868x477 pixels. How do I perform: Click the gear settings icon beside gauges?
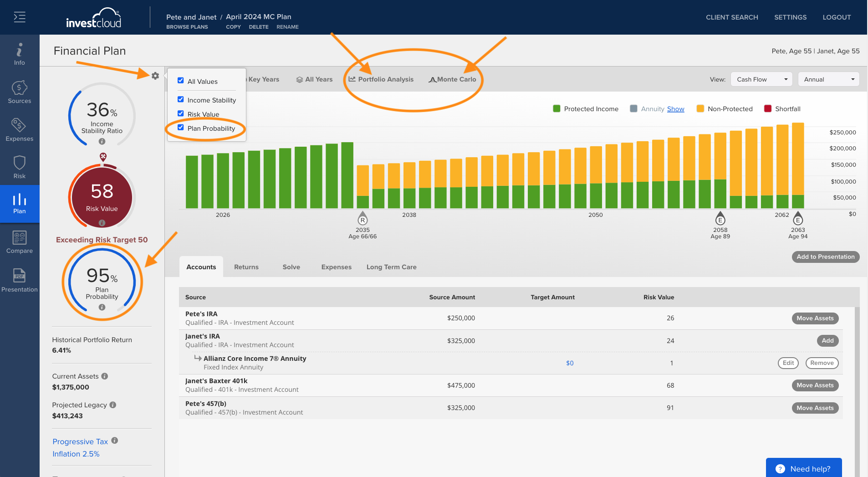point(155,76)
